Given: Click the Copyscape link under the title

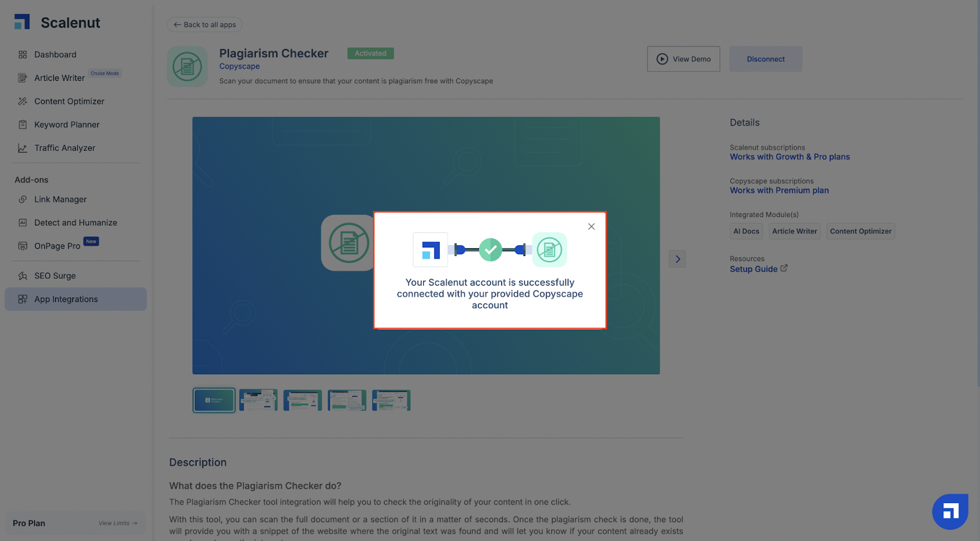Looking at the screenshot, I should 239,66.
